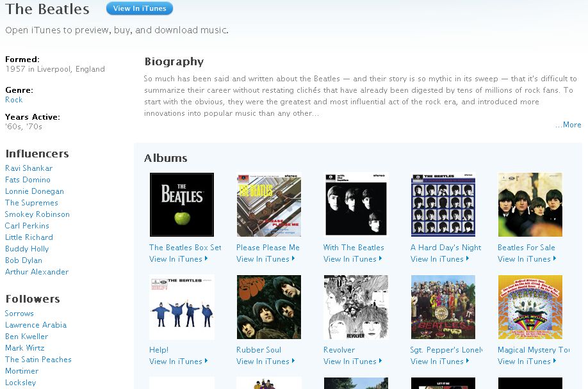Viewport: 588px width, 389px height.
Task: Visit Ravi Shankar influencer page
Action: point(29,168)
